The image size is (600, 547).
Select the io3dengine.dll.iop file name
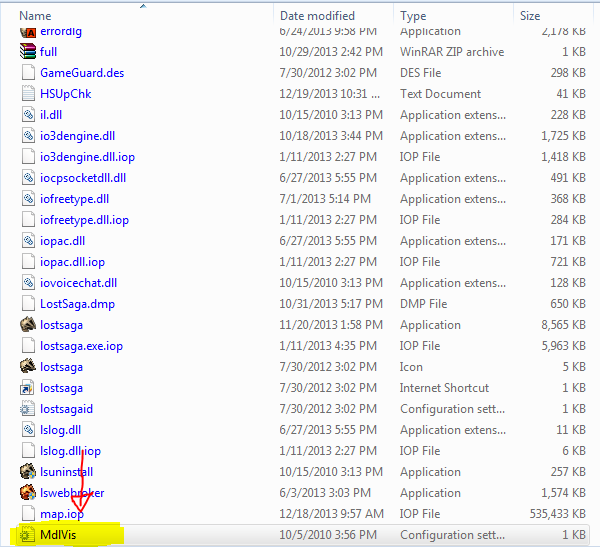point(87,157)
